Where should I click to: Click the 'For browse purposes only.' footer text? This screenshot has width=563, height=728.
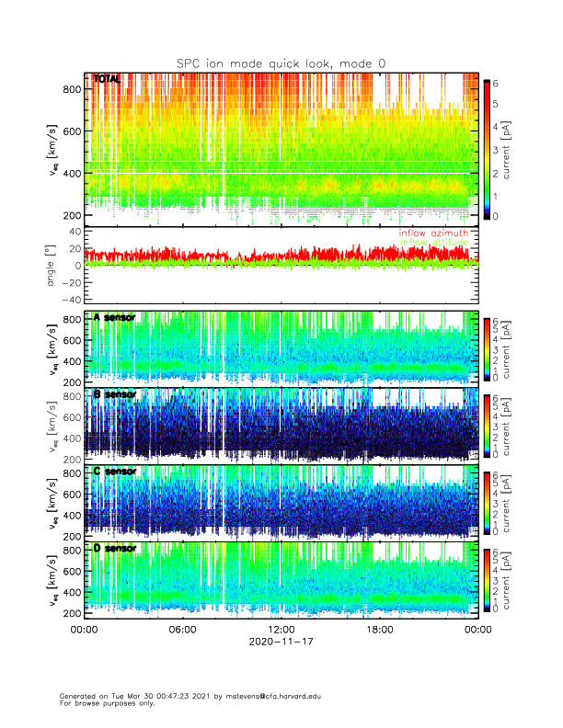click(103, 703)
